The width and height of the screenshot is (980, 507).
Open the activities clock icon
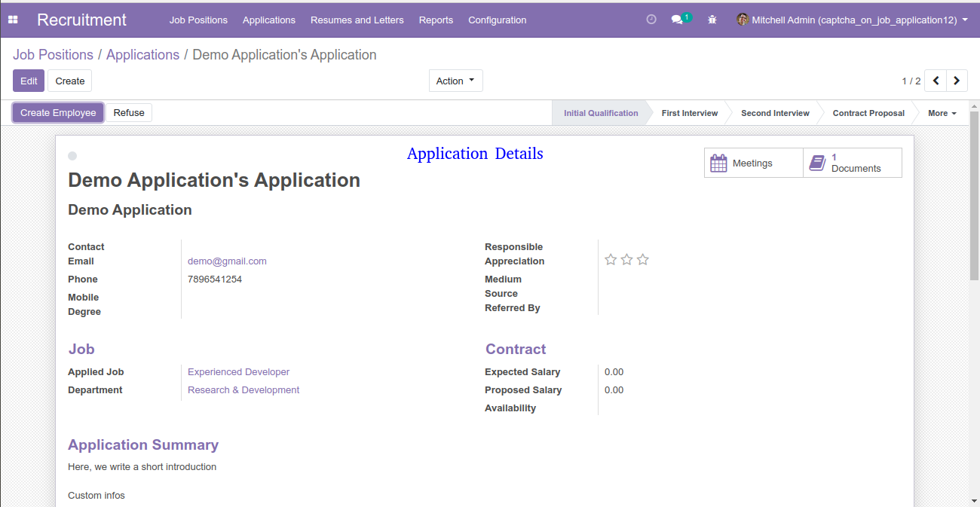point(651,20)
